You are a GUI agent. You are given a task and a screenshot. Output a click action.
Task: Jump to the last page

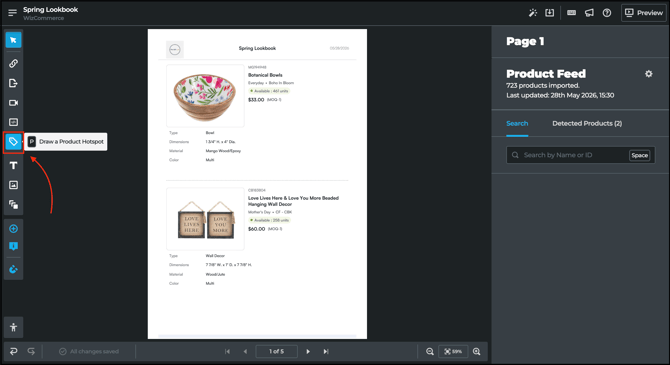[326, 351]
